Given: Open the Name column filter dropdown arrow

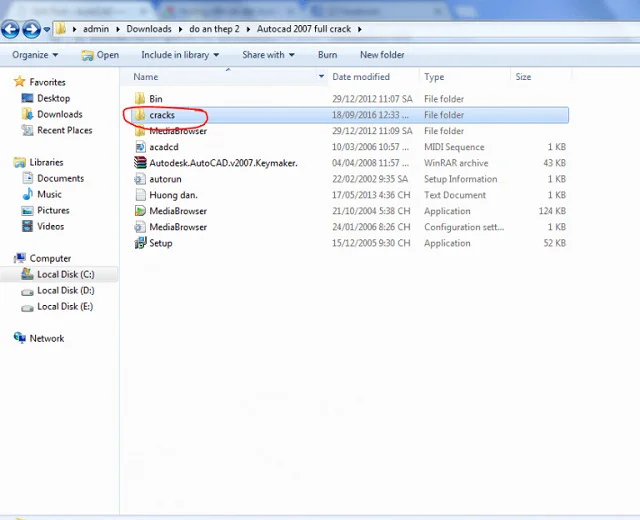Looking at the screenshot, I should pos(321,76).
